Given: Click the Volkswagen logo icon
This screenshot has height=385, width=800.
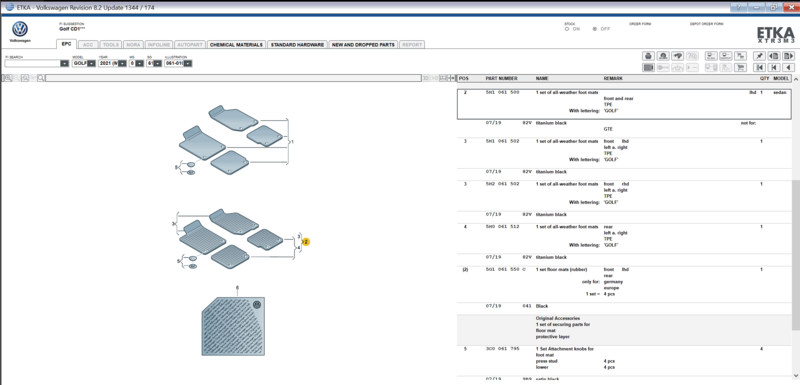Looking at the screenshot, I should point(20,29).
